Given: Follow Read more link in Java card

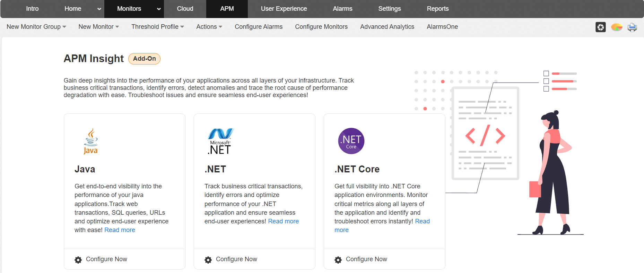Looking at the screenshot, I should pyautogui.click(x=120, y=230).
